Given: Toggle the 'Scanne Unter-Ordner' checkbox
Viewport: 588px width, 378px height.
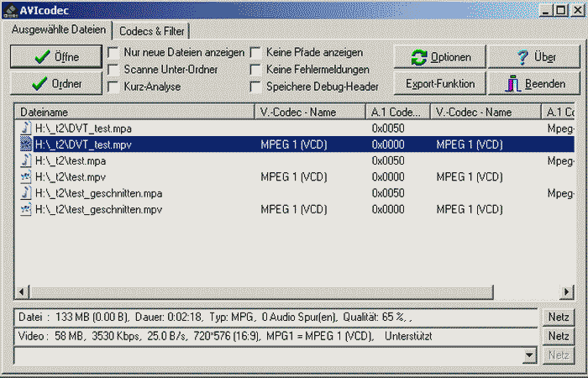Looking at the screenshot, I should tap(113, 69).
